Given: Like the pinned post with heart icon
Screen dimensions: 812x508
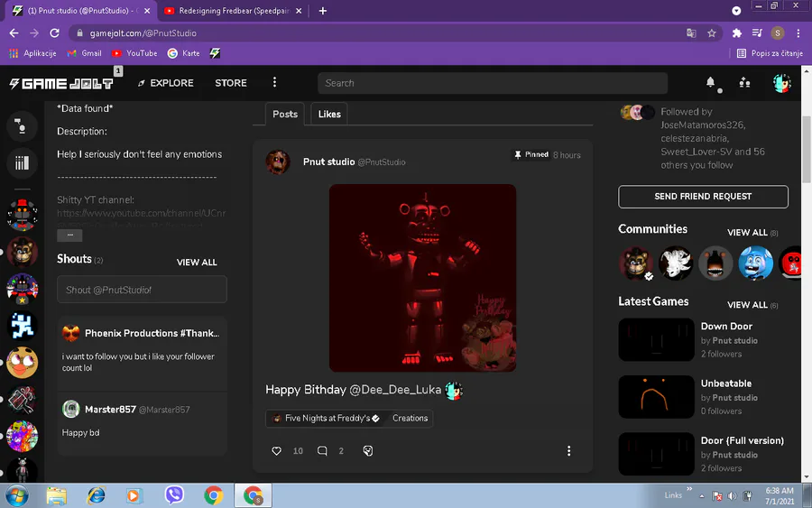Looking at the screenshot, I should click(x=277, y=451).
